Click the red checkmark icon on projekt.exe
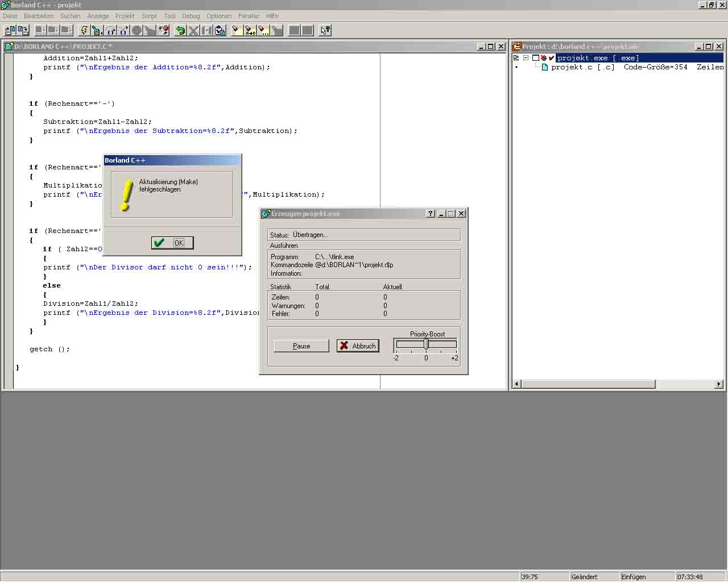Image resolution: width=728 pixels, height=582 pixels. tap(551, 58)
